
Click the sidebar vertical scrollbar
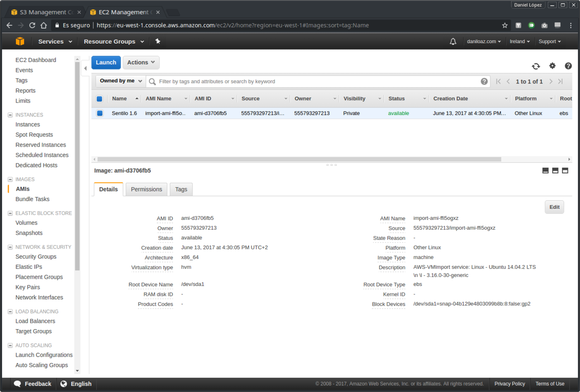(77, 166)
